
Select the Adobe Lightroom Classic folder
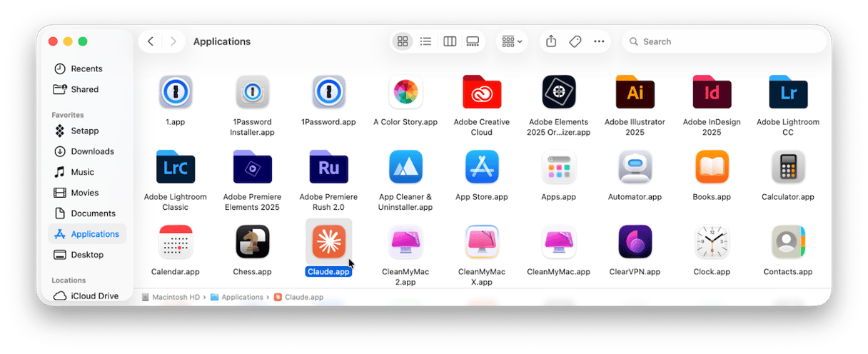(x=176, y=167)
